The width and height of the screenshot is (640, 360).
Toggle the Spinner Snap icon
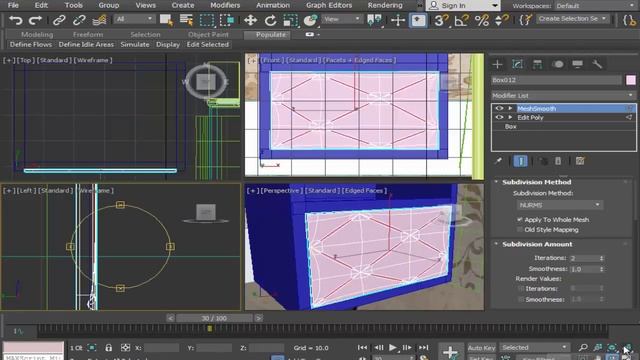[x=501, y=20]
